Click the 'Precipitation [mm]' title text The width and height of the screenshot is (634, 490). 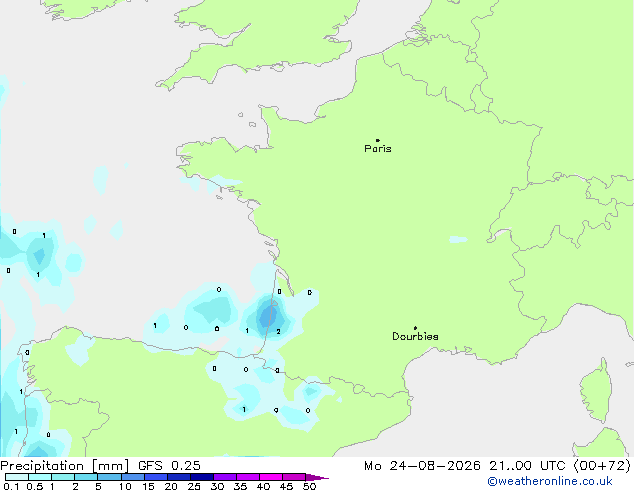[x=65, y=466]
